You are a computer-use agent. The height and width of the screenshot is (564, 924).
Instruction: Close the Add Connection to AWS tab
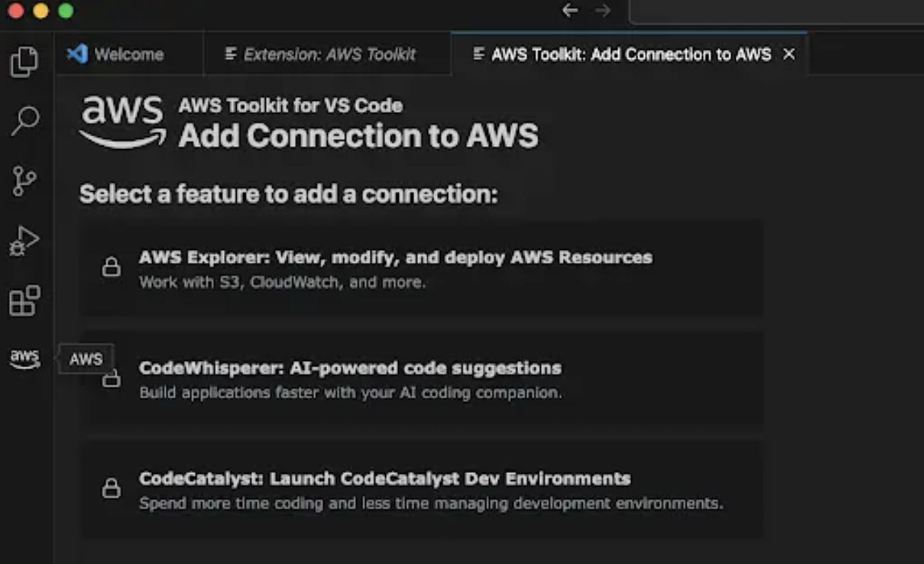[788, 53]
